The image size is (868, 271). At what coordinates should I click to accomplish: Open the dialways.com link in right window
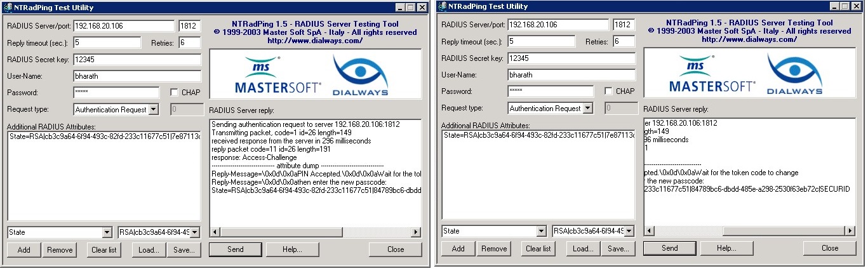(750, 39)
